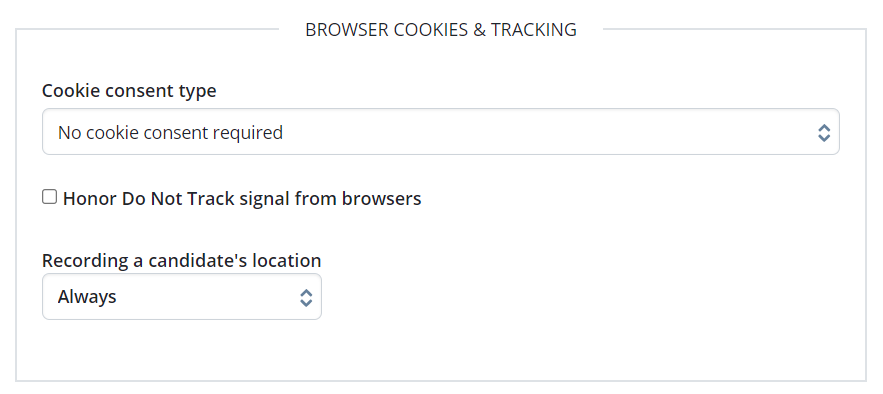Screen dimensions: 883x394
Task: Open the Recording a candidate's location dropdown
Action: (182, 297)
